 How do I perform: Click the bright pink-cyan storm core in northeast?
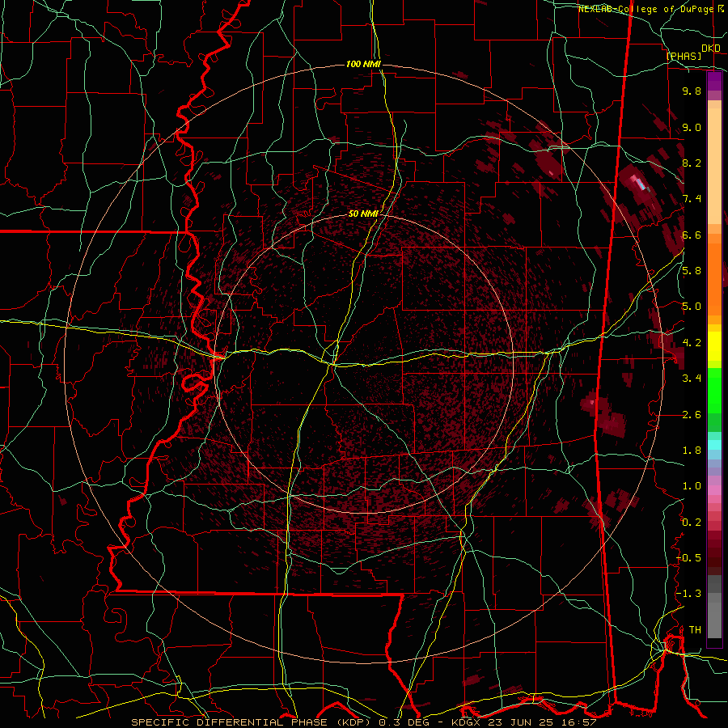click(x=639, y=183)
